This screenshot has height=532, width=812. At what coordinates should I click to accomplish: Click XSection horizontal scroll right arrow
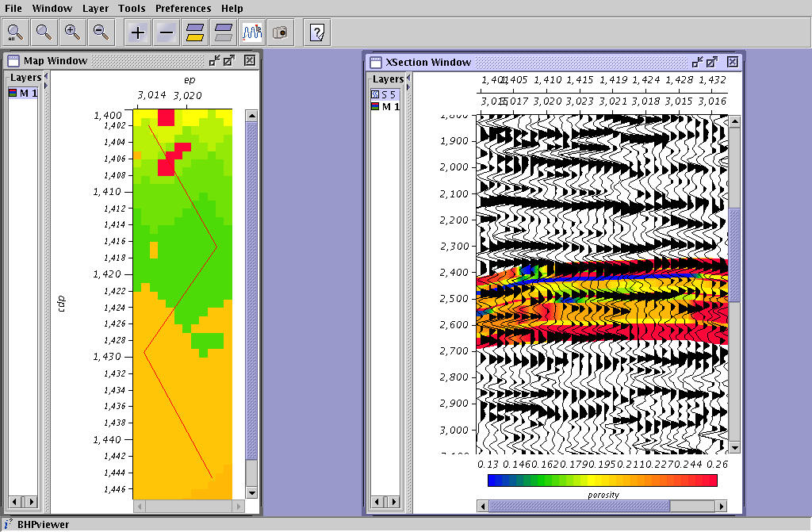(x=722, y=506)
